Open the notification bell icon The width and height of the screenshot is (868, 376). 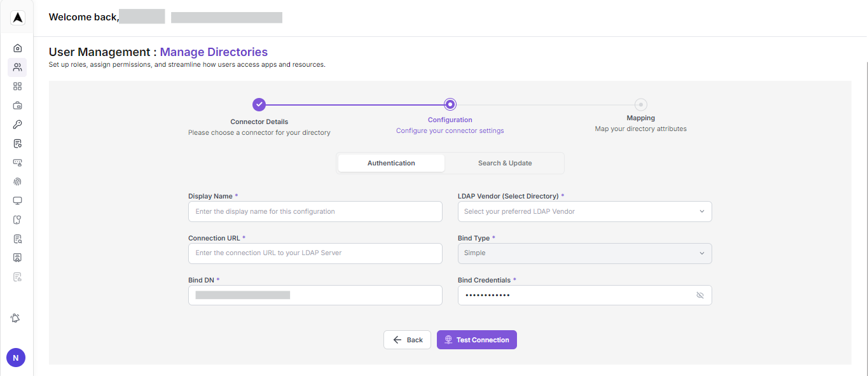coord(16,317)
